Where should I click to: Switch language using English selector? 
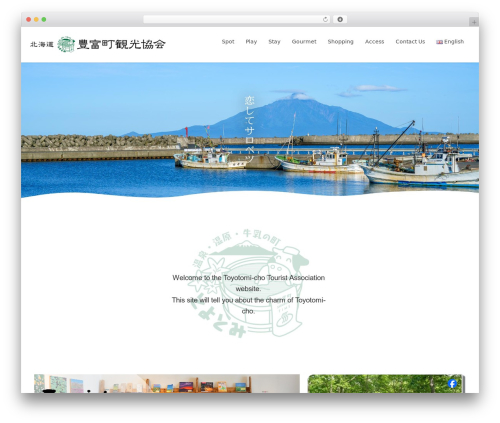point(450,42)
